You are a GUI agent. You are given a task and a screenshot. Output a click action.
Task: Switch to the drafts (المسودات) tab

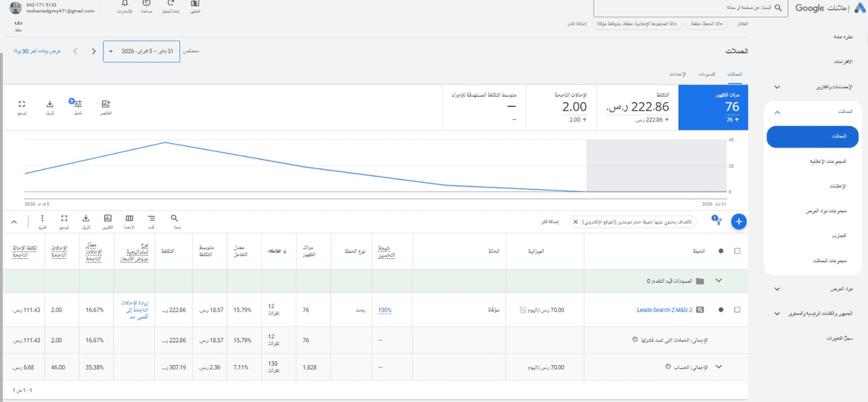[x=707, y=74]
